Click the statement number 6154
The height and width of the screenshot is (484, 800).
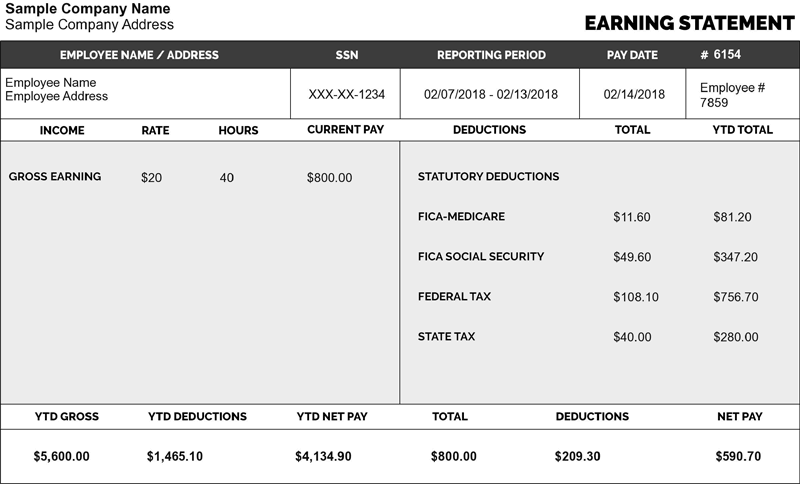pos(741,54)
